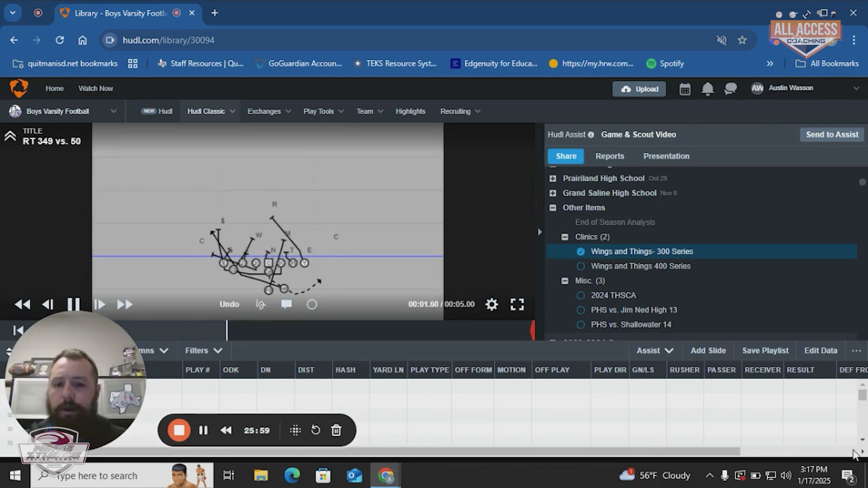Rewind the screen recording
The image size is (868, 488).
click(226, 430)
